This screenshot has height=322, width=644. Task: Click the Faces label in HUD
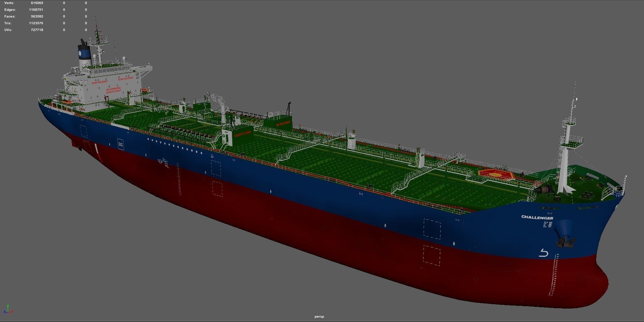10,17
